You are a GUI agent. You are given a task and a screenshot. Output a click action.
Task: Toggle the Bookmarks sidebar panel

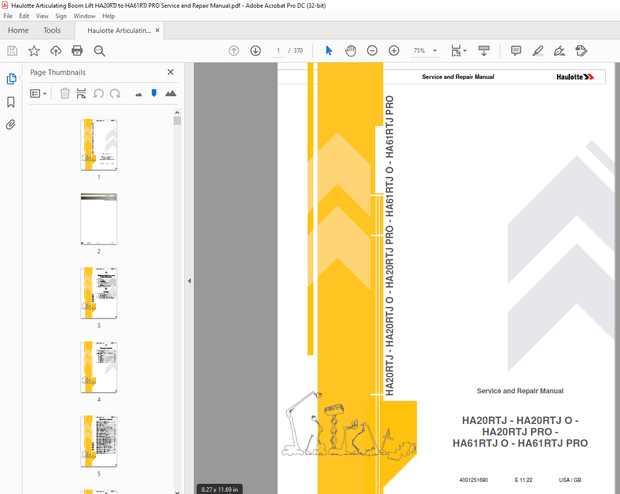click(11, 102)
